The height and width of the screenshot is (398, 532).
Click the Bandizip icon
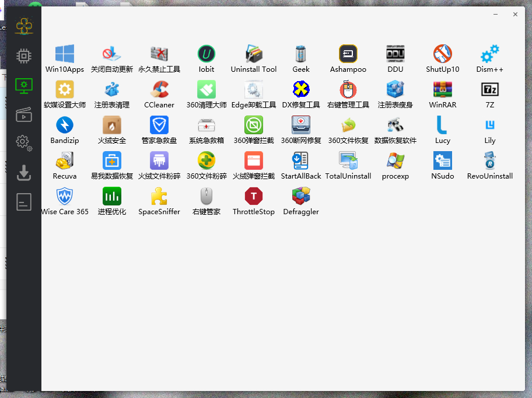point(65,125)
